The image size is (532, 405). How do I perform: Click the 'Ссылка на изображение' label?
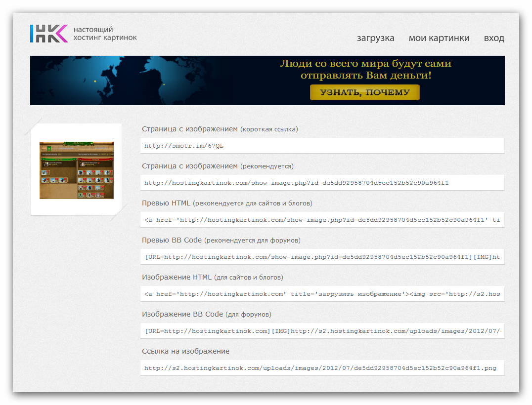[185, 351]
